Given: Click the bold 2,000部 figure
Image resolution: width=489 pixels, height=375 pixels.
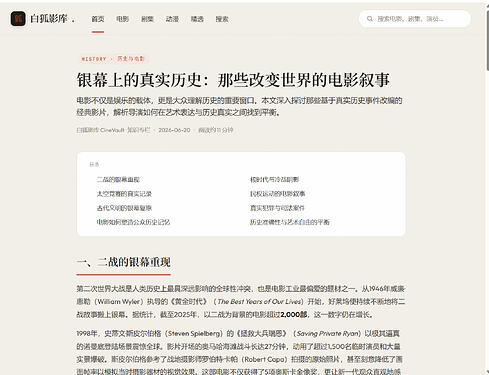Looking at the screenshot, I should pyautogui.click(x=294, y=314).
